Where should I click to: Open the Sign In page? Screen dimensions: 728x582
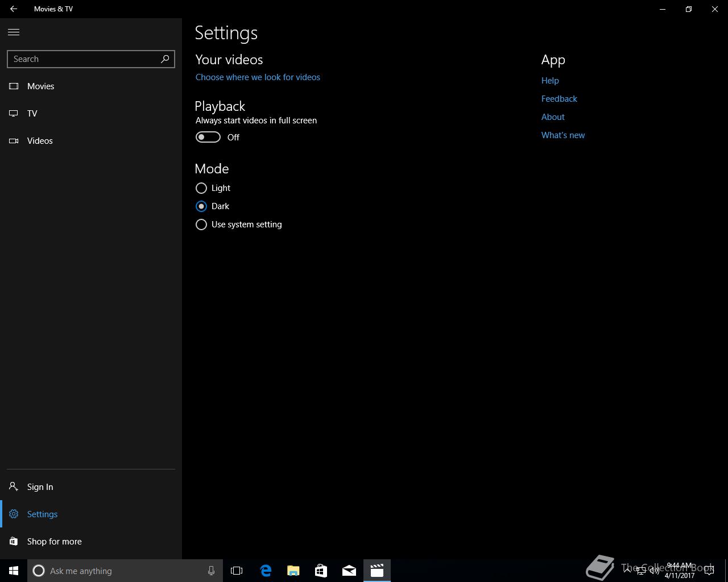coord(91,487)
